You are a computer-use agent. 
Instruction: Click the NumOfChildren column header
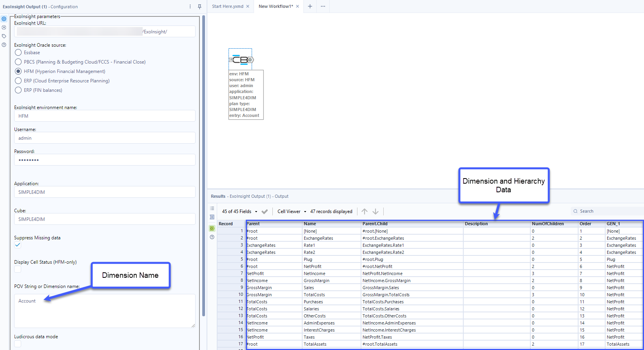pyautogui.click(x=554, y=224)
